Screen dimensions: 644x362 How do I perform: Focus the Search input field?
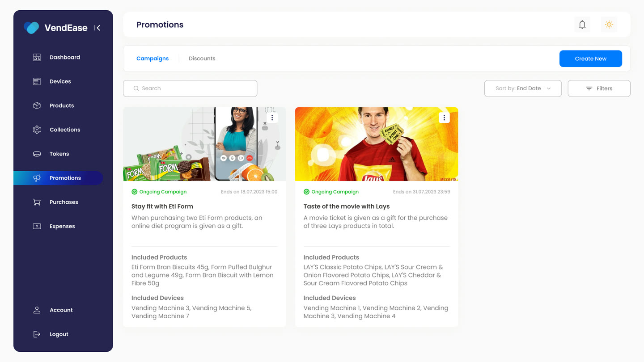[190, 88]
